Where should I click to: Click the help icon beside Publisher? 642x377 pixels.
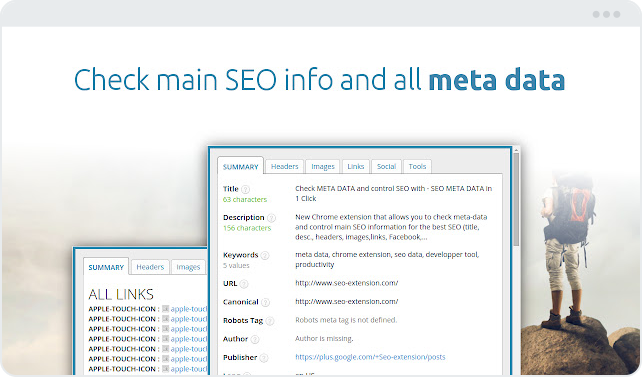click(264, 358)
